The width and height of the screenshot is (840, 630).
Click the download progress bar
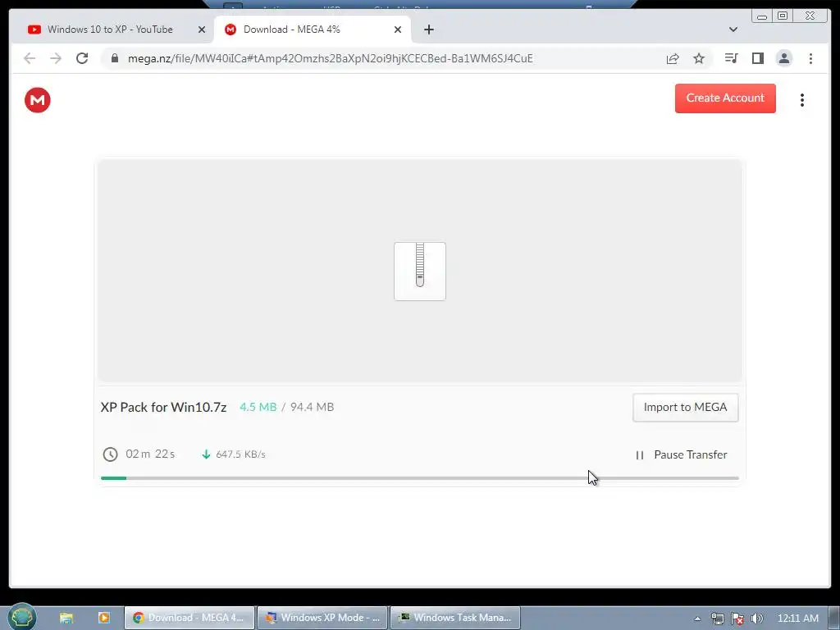pyautogui.click(x=419, y=478)
